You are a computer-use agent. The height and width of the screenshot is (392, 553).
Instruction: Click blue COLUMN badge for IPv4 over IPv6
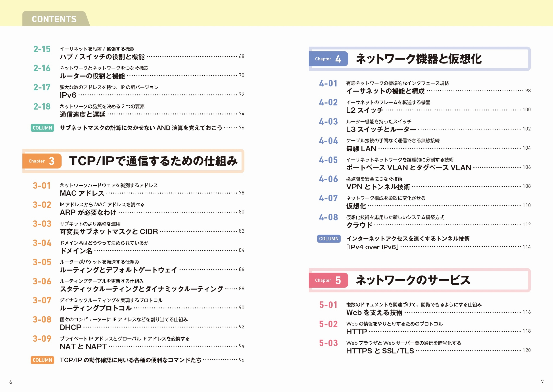329,238
